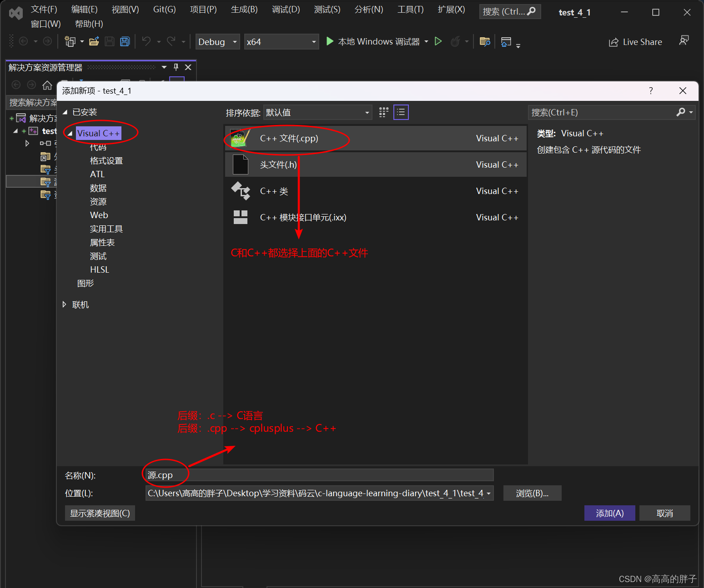Click the redo toolbar icon
Image resolution: width=704 pixels, height=588 pixels.
171,41
